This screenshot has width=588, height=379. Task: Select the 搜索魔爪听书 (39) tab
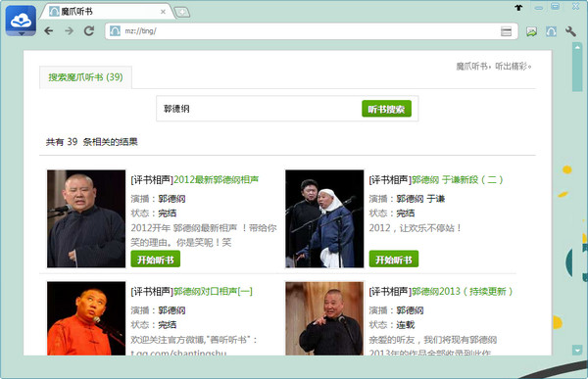point(85,77)
